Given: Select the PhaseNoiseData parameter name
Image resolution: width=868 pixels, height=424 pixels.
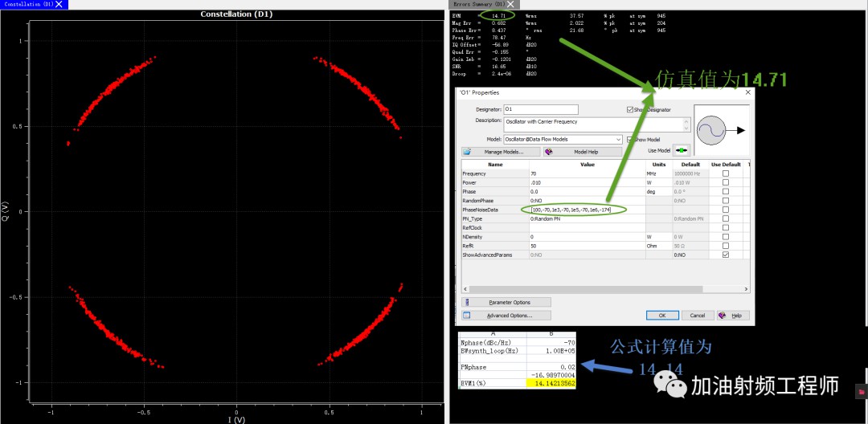Looking at the screenshot, I should (495, 210).
